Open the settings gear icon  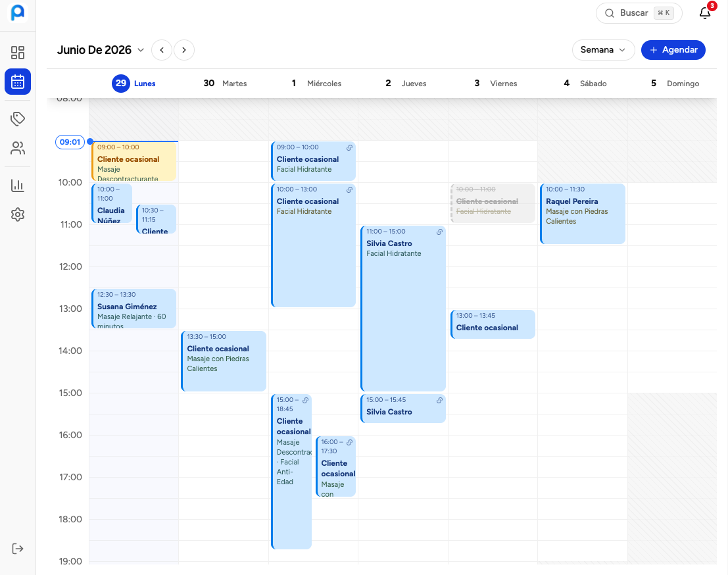18,214
